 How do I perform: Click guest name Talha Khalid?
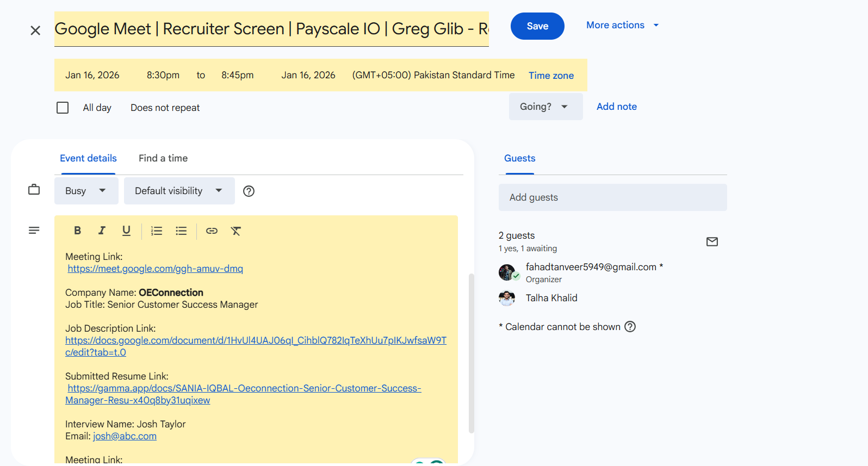coord(551,298)
